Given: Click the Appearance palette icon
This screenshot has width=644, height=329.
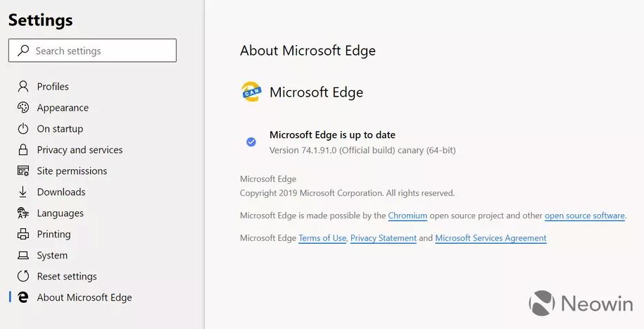Looking at the screenshot, I should coord(23,108).
